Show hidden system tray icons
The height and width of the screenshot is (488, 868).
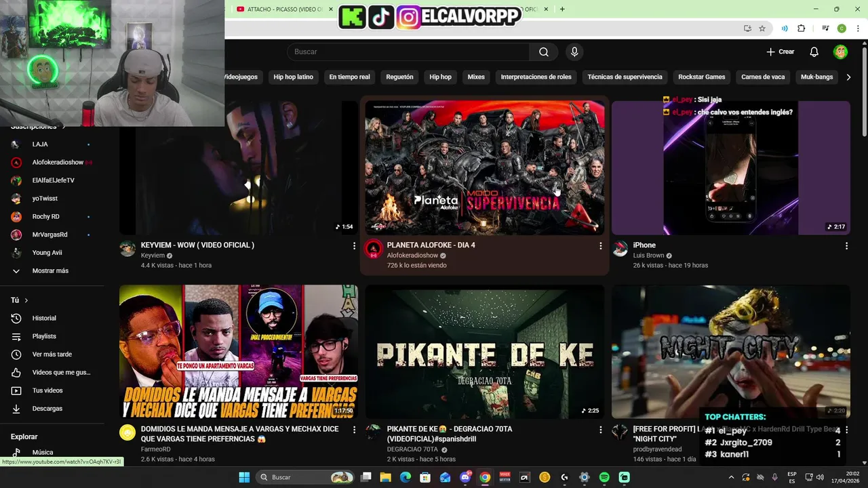[731, 477]
